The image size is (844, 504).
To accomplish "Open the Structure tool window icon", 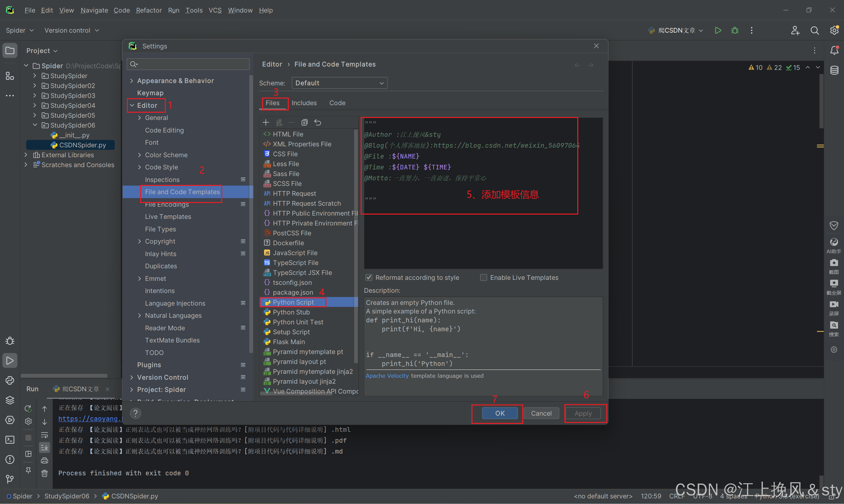I will coord(10,76).
